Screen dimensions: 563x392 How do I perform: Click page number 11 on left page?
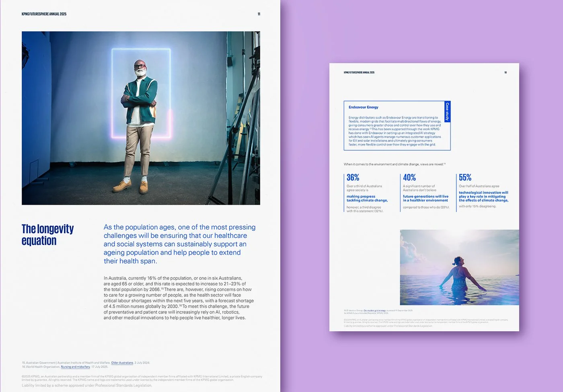click(259, 13)
